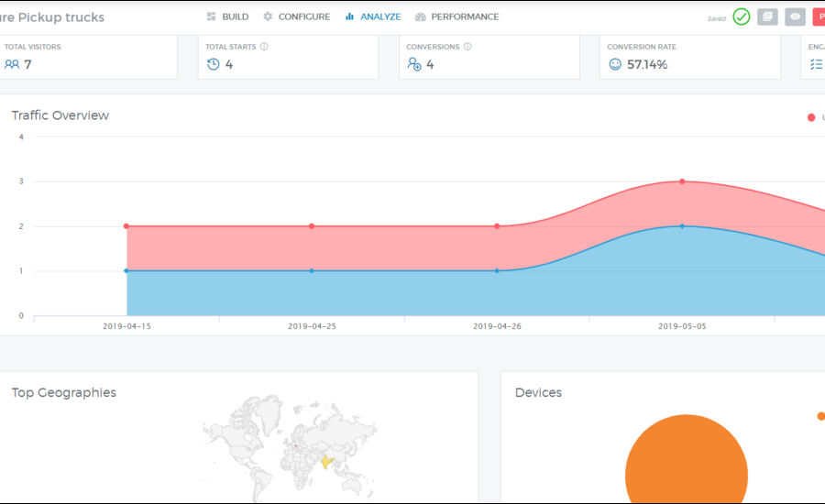Click the gray pages icon button
825x504 pixels.
coord(767,16)
